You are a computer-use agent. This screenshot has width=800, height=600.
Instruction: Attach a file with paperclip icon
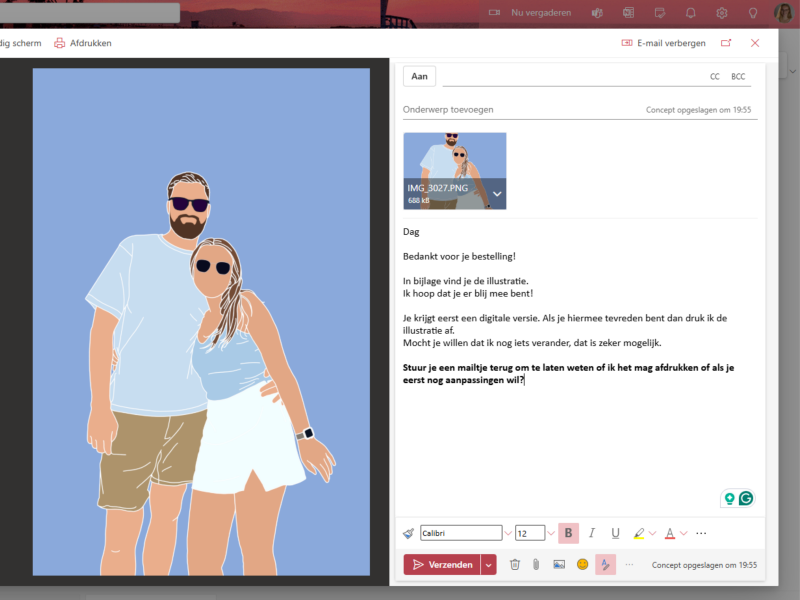click(536, 564)
